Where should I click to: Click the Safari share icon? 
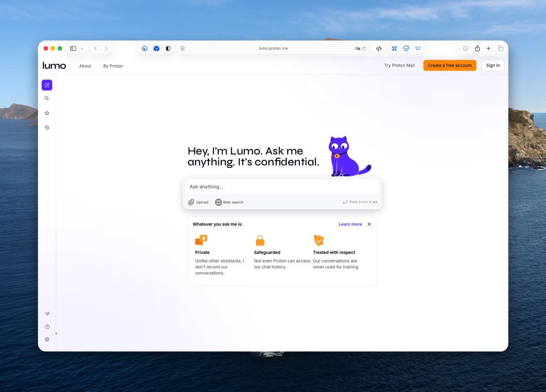tap(478, 48)
